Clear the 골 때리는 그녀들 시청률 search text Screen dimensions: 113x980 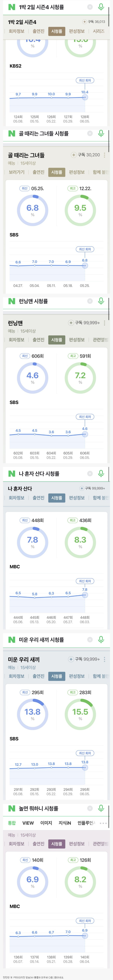tap(90, 134)
